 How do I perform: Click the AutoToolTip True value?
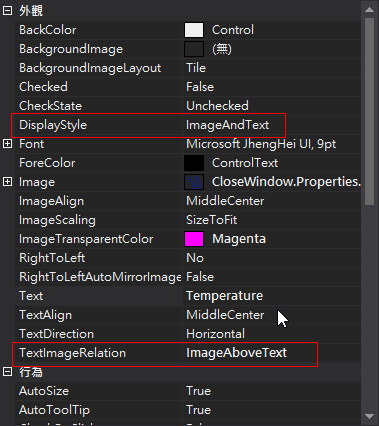tap(198, 410)
